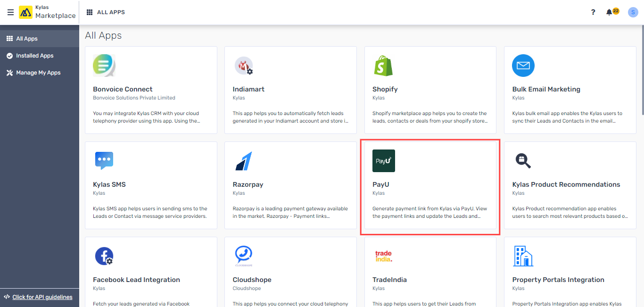Image resolution: width=644 pixels, height=307 pixels.
Task: Go to Installed Apps in sidebar
Action: (34, 56)
